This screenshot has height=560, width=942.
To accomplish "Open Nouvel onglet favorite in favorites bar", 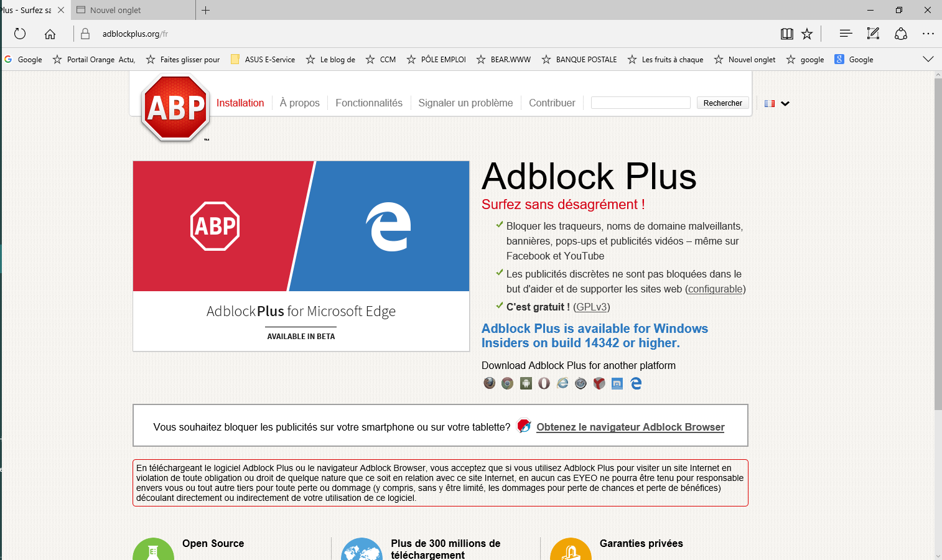I will [745, 60].
